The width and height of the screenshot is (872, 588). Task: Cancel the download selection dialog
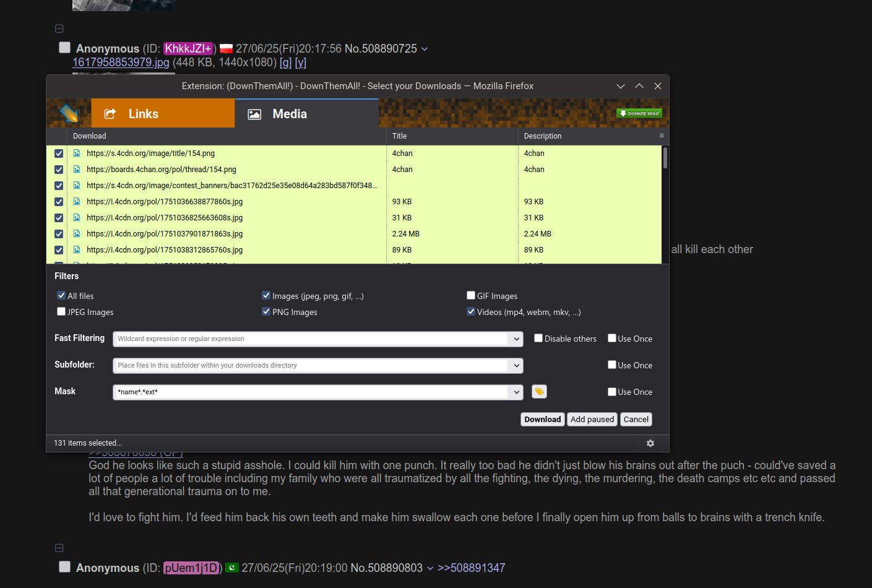coord(636,420)
